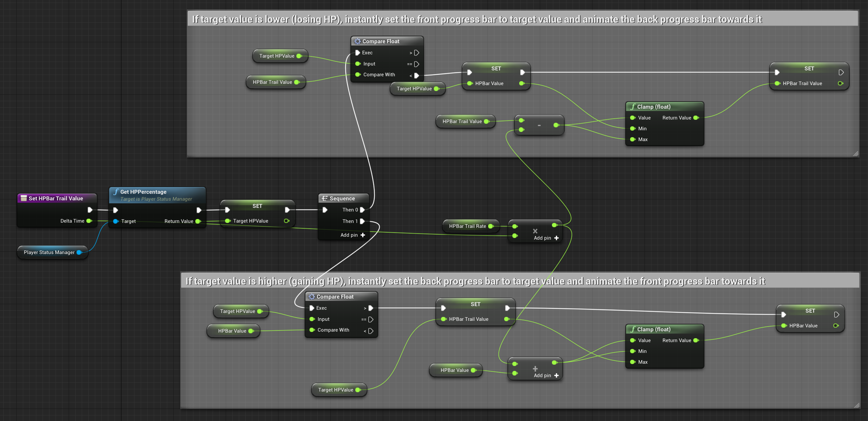Click the Then 1 exec pin on Sequence
Image resolution: width=868 pixels, height=421 pixels.
point(363,221)
